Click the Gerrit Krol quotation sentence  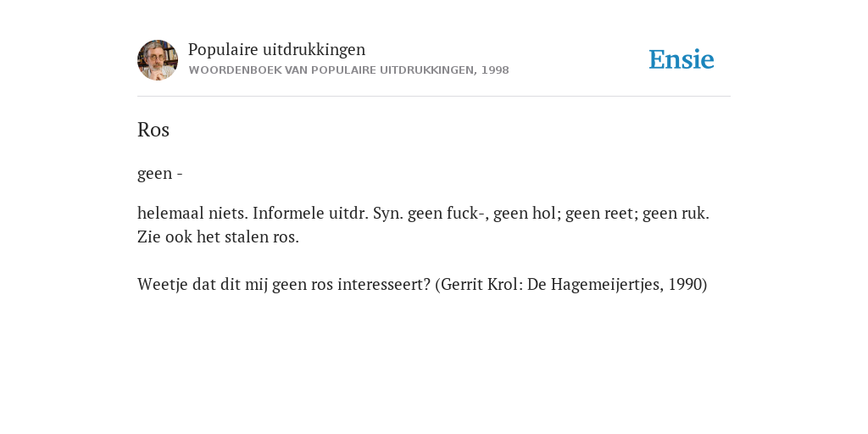pos(422,285)
